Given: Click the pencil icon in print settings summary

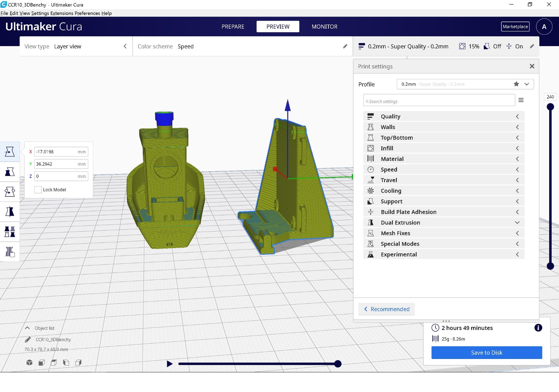Looking at the screenshot, I should 532,46.
